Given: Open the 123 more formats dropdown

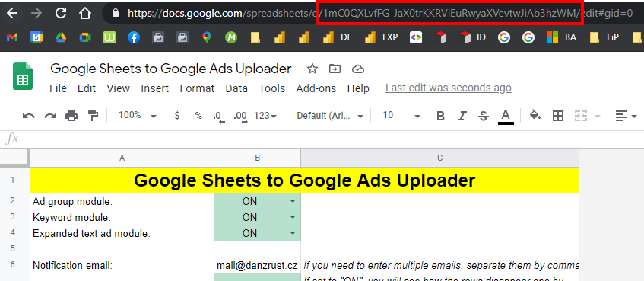Looking at the screenshot, I should (x=265, y=116).
